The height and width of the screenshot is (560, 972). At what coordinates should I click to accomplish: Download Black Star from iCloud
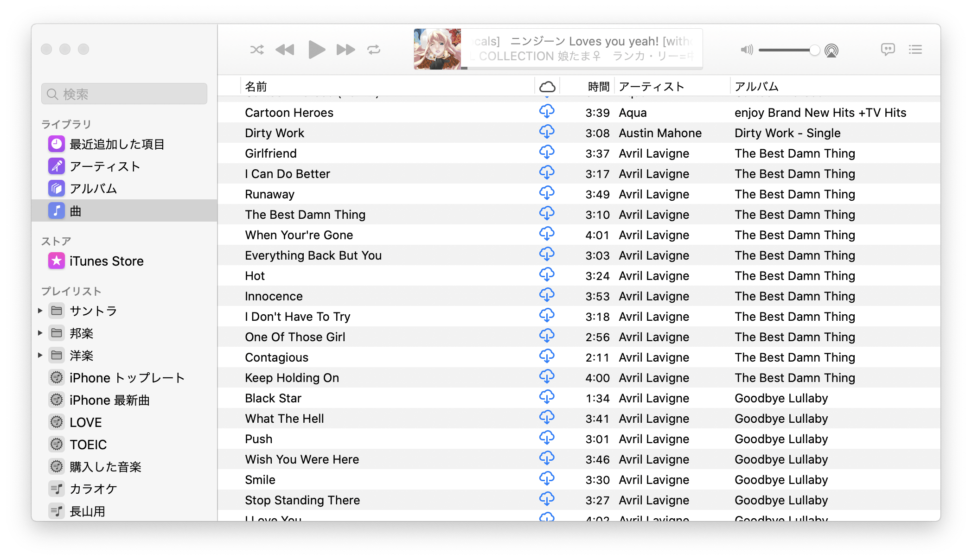(547, 397)
